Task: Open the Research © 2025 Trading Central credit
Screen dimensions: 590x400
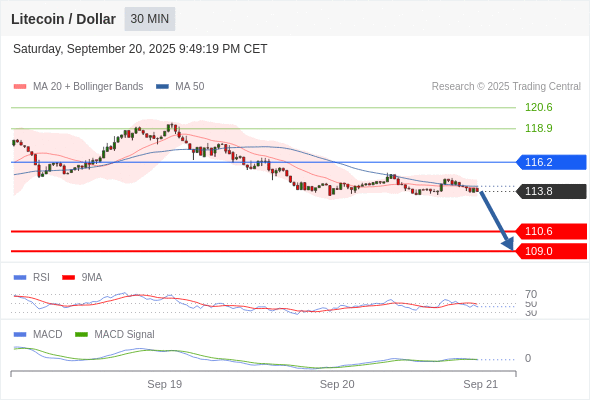Action: [506, 87]
